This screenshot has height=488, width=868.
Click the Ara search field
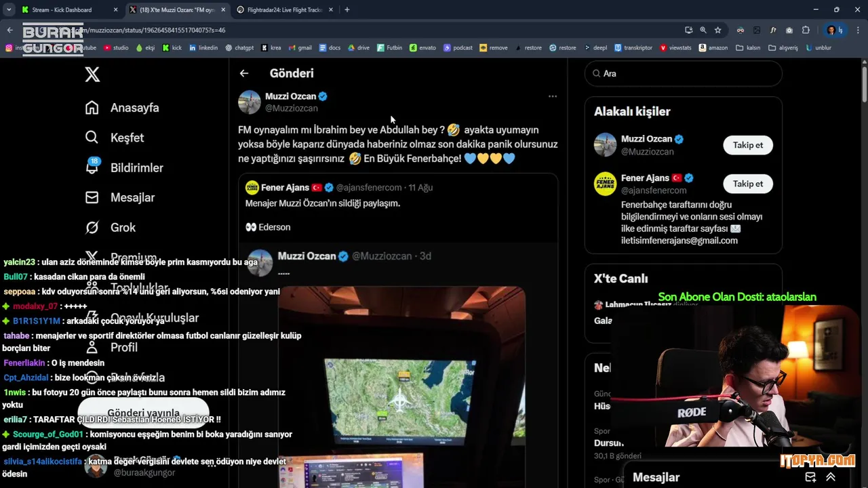[684, 73]
